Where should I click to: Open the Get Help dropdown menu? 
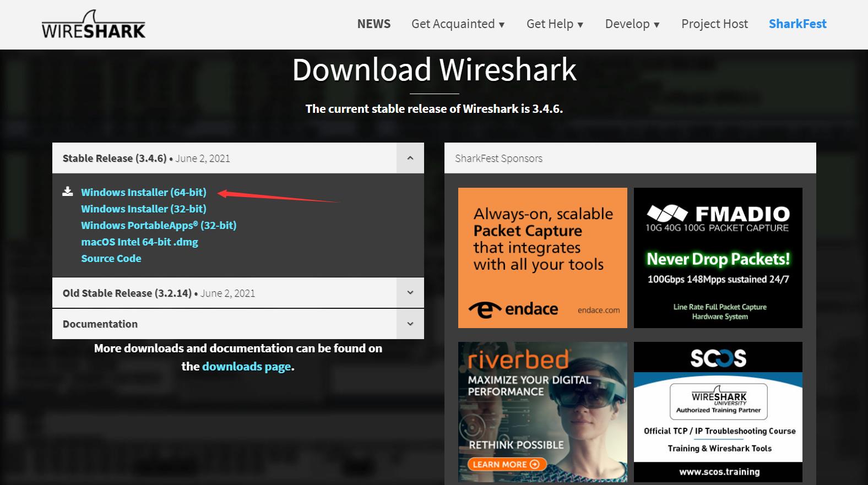coord(555,24)
